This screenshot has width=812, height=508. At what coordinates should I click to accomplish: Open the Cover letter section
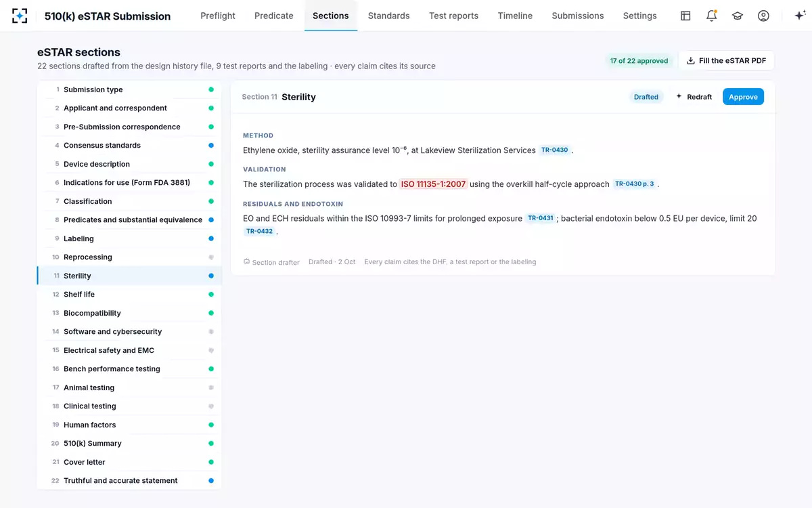point(129,462)
